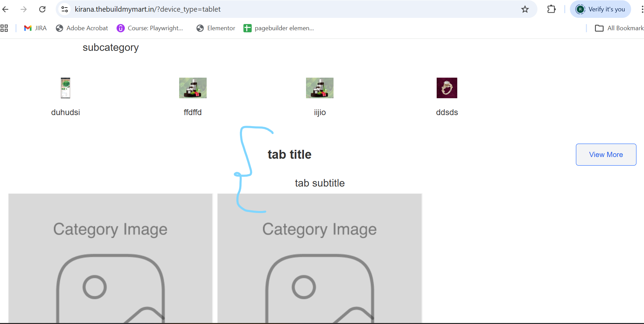Image resolution: width=644 pixels, height=324 pixels.
Task: Open the Course: Playwright bookmark
Action: click(150, 28)
